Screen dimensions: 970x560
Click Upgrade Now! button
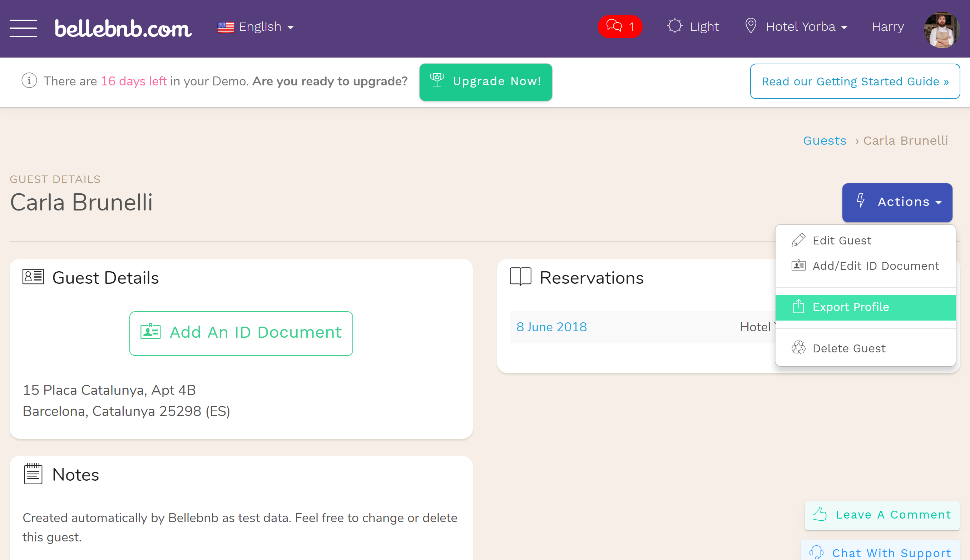click(486, 82)
